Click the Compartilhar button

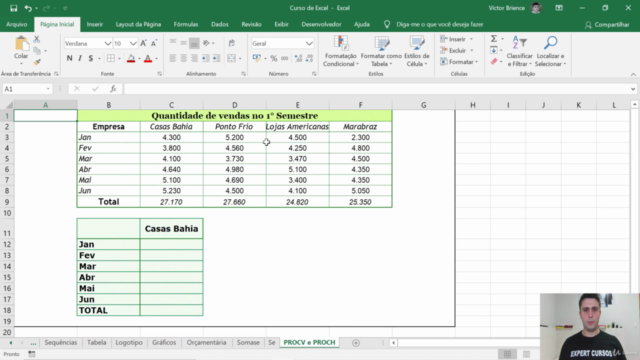click(607, 25)
